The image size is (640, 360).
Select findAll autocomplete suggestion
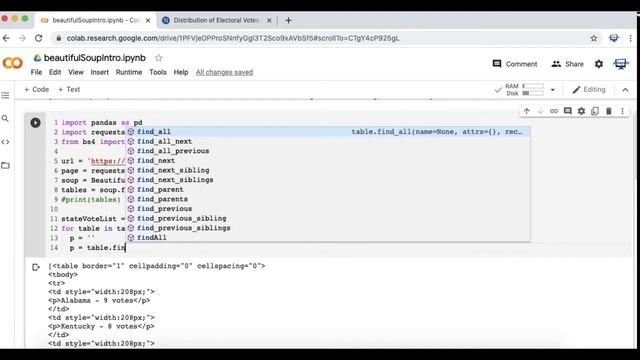click(328, 238)
